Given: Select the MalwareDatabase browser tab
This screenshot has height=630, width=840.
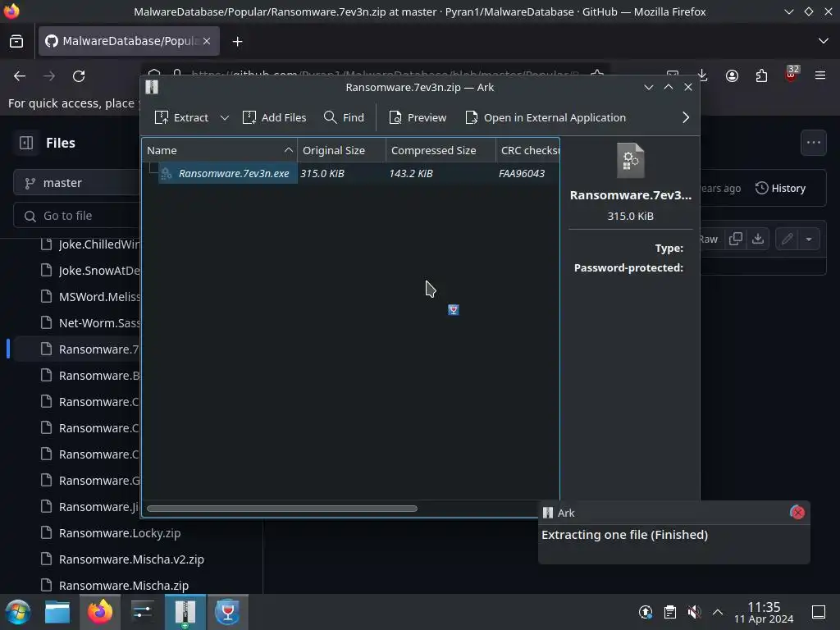Looking at the screenshot, I should (129, 41).
